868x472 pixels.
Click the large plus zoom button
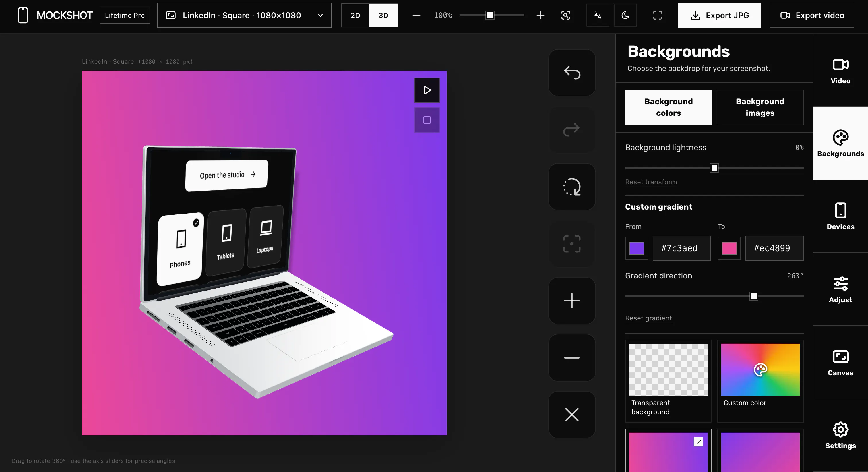(x=572, y=301)
